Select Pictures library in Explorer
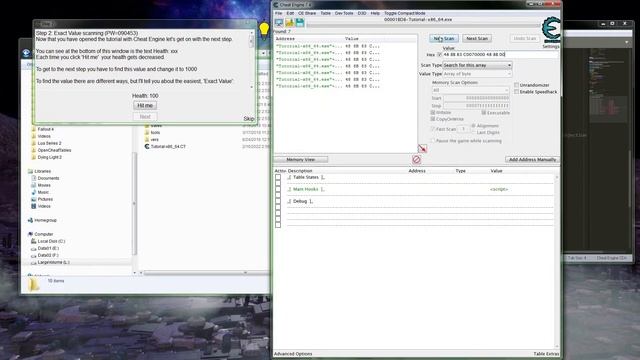The image size is (640, 360). (42, 199)
